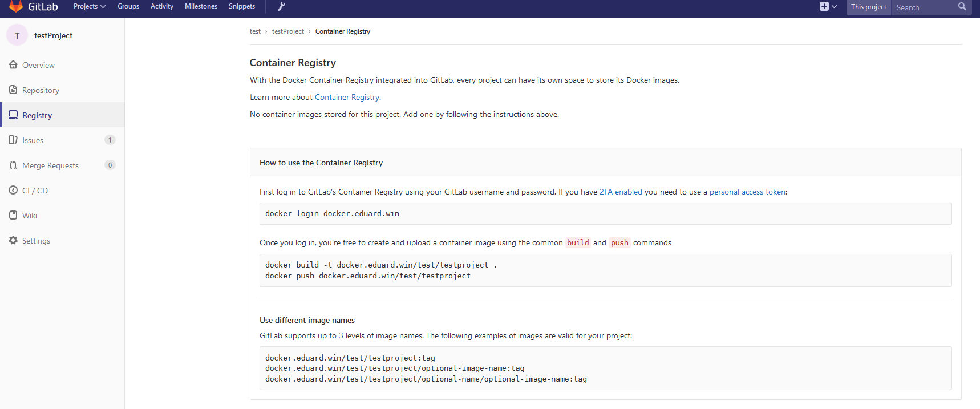
Task: Open the plus new-item dropdown
Action: tap(828, 7)
